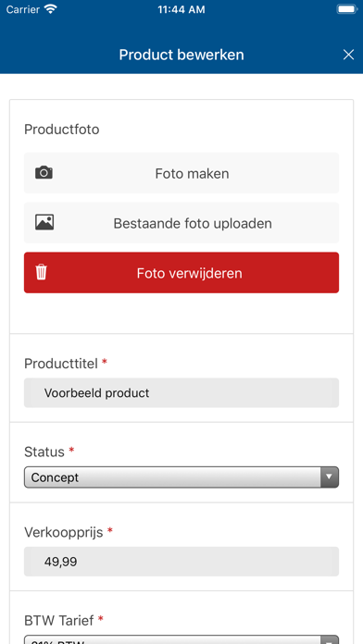Tap the battery indicator icon
363x644 pixels.
pyautogui.click(x=346, y=9)
